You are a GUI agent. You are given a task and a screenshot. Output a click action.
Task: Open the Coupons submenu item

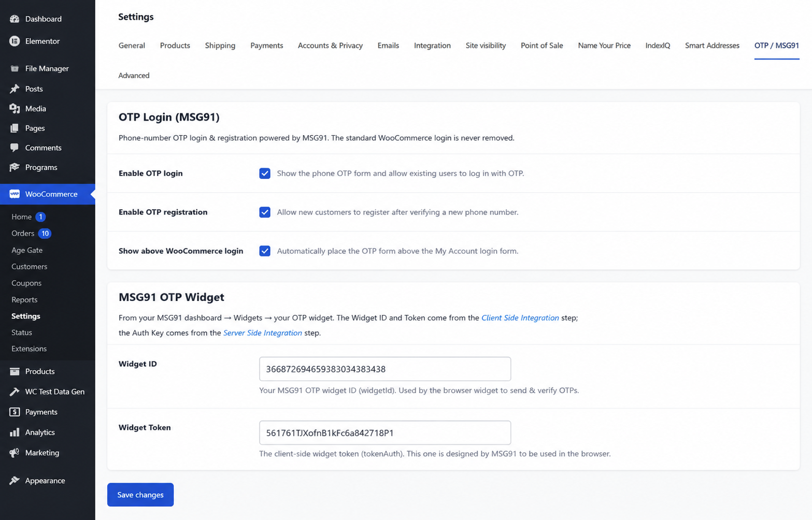click(x=26, y=283)
